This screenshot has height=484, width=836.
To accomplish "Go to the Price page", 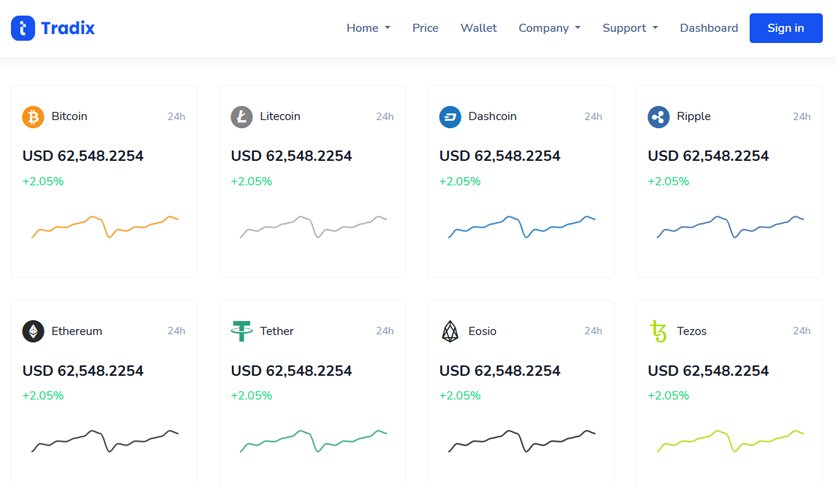I will [x=425, y=28].
